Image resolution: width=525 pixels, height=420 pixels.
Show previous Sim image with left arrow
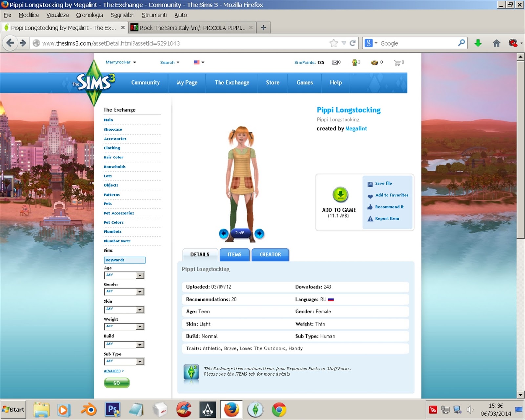[x=223, y=233]
